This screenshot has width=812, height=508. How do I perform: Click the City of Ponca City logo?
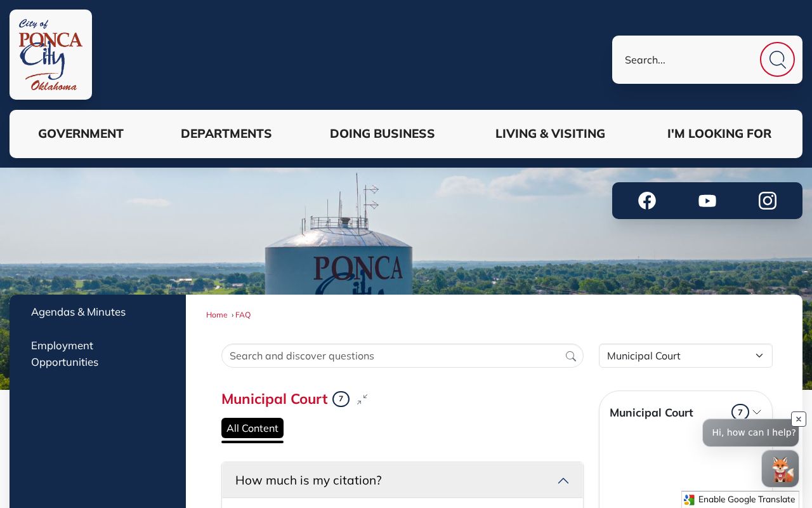pos(51,55)
